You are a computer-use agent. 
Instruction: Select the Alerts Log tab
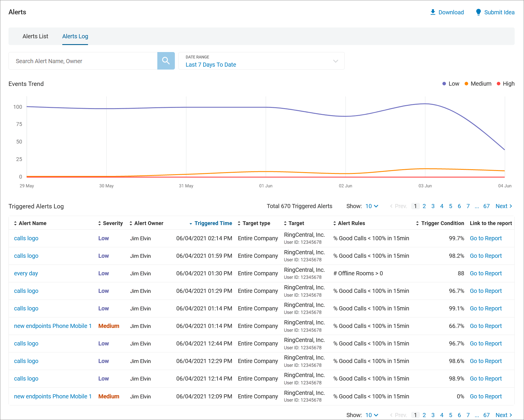pyautogui.click(x=75, y=36)
